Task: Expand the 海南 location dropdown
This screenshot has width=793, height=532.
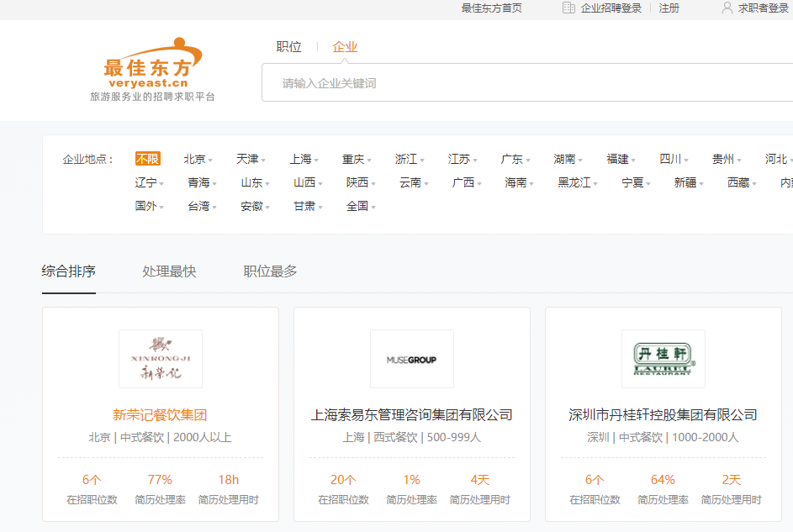Action: [520, 182]
